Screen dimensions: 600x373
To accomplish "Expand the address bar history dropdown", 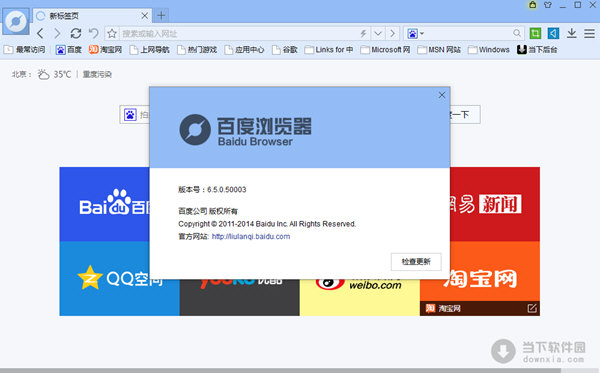I will (x=378, y=34).
